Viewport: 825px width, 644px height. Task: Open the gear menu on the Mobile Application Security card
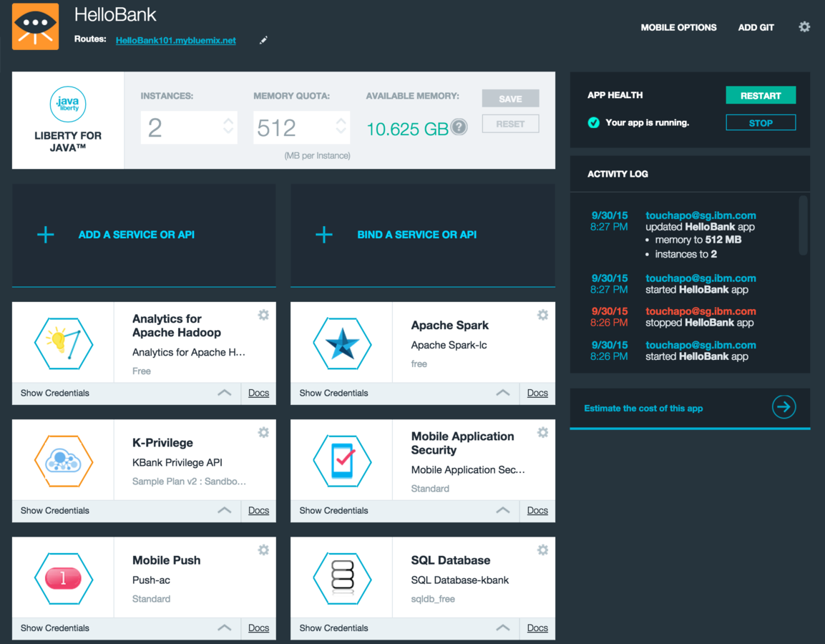click(542, 432)
